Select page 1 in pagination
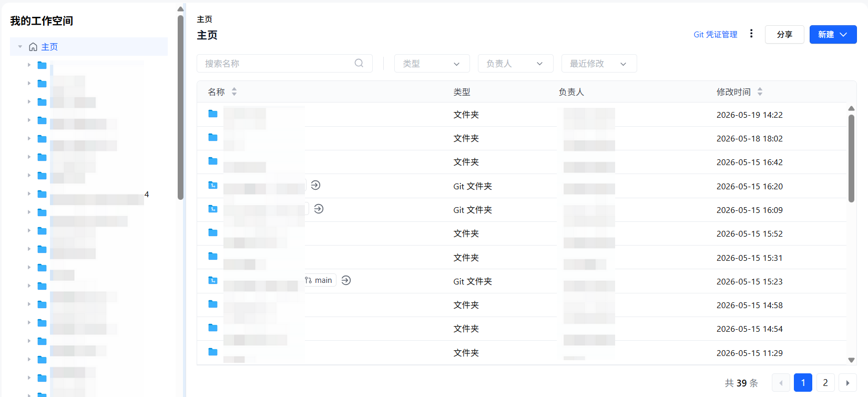 coord(803,383)
